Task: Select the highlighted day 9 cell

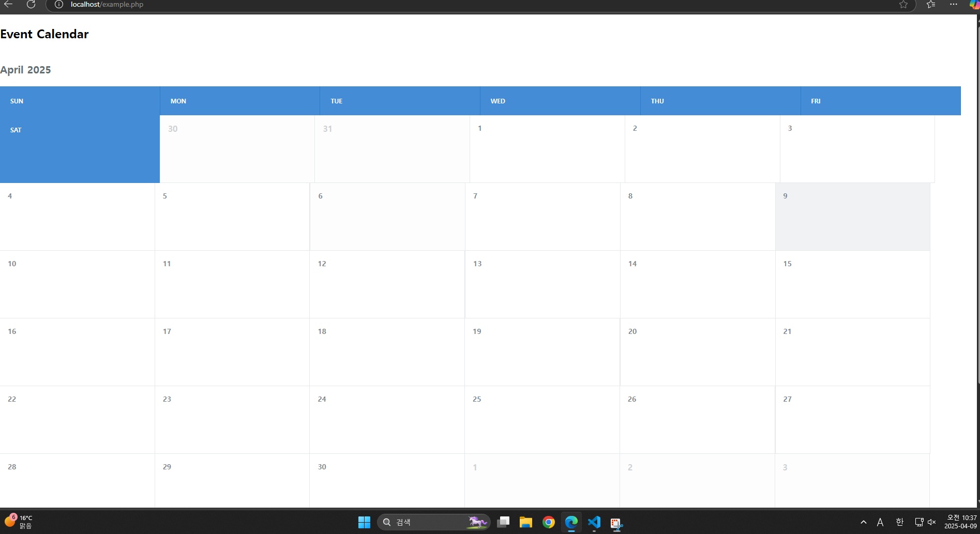Action: 852,217
